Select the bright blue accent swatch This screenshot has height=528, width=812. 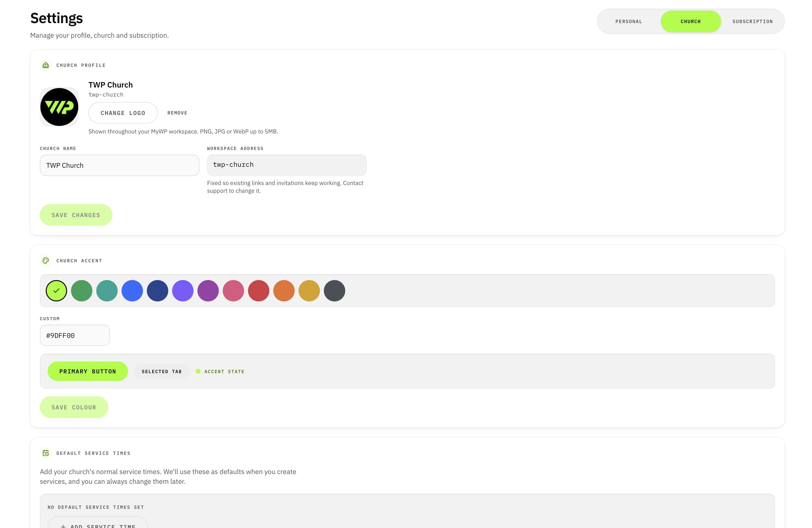point(132,290)
